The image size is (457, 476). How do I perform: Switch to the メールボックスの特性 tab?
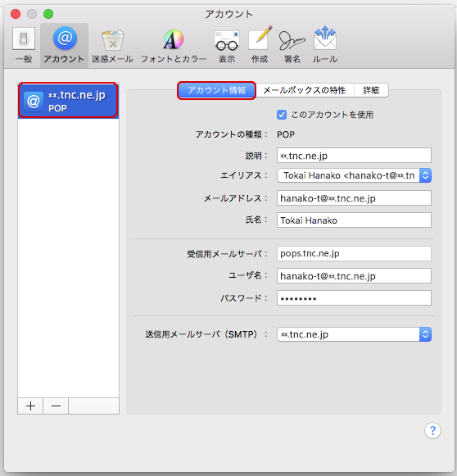pyautogui.click(x=305, y=90)
